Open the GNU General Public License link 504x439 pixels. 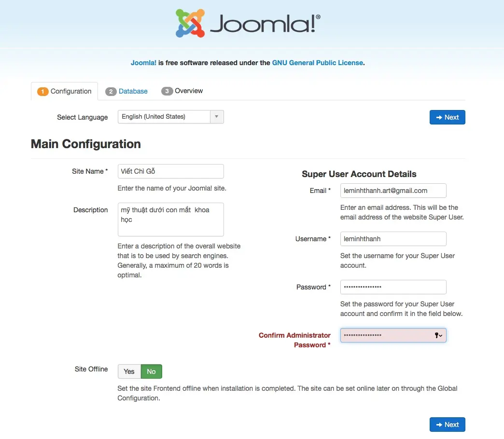(317, 63)
